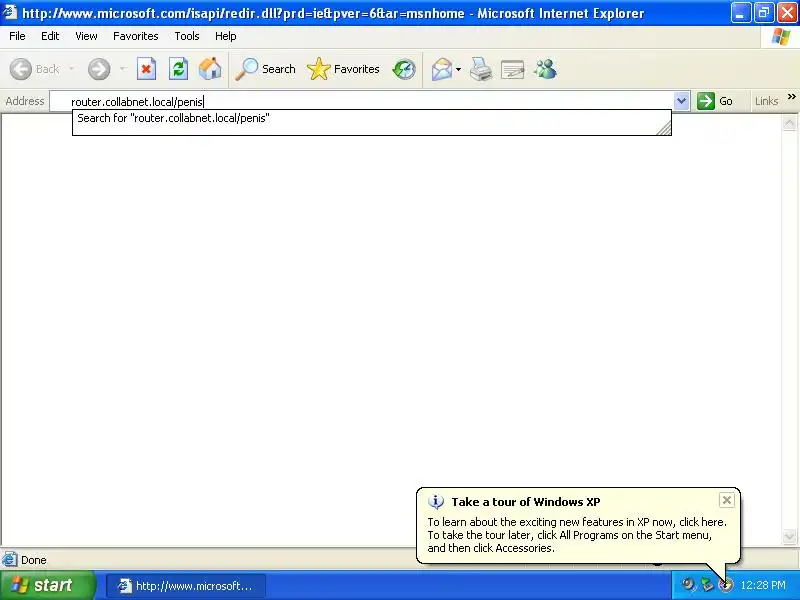Select the 'Search for router.collabnet.local' suggestion
This screenshot has height=600, width=800.
[372, 118]
